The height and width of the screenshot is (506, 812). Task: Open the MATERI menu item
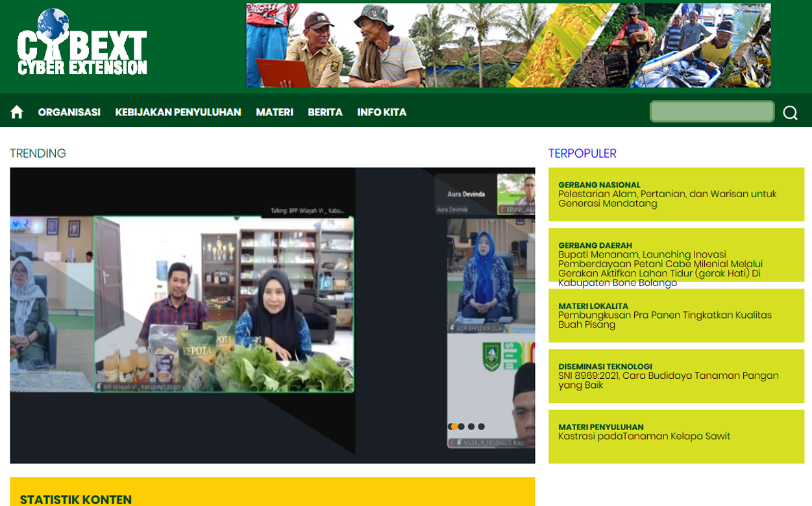coord(274,112)
